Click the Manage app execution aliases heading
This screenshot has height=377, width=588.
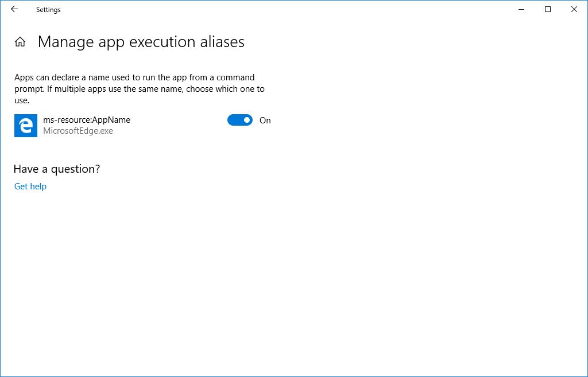coord(141,41)
